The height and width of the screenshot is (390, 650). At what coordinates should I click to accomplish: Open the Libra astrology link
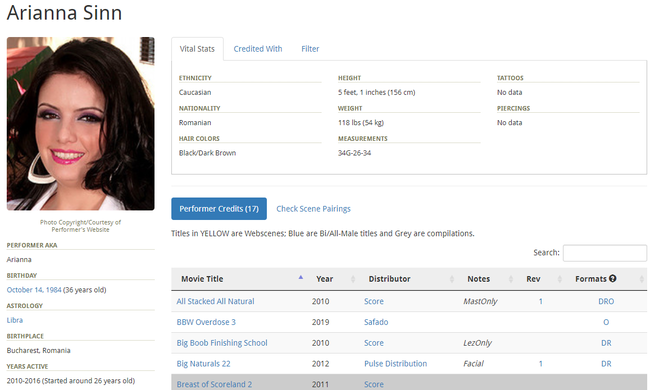[15, 320]
